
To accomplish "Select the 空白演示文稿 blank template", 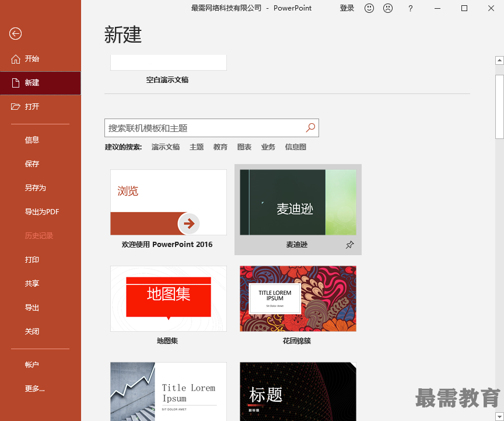I will tap(169, 62).
